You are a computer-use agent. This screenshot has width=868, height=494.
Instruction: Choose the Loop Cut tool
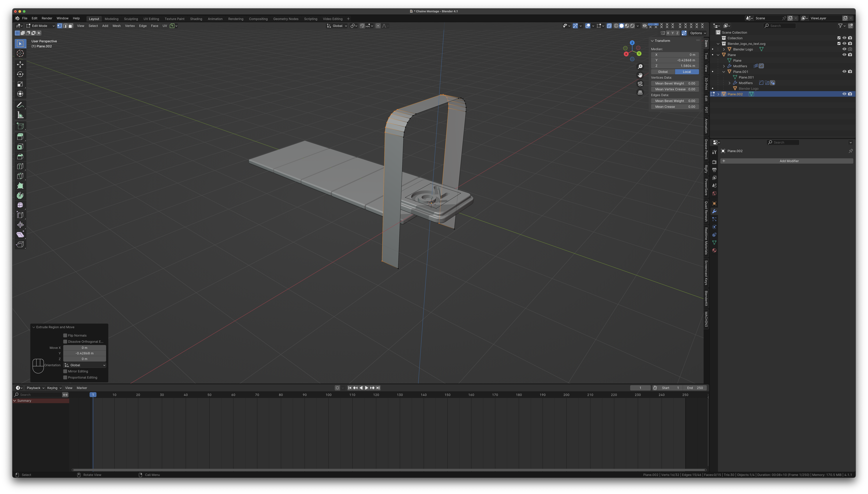point(20,166)
